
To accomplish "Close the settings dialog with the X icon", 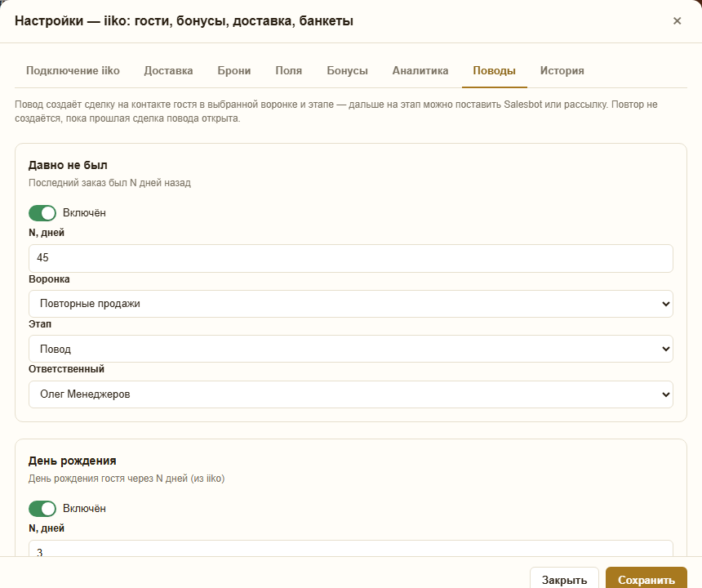I will (677, 20).
